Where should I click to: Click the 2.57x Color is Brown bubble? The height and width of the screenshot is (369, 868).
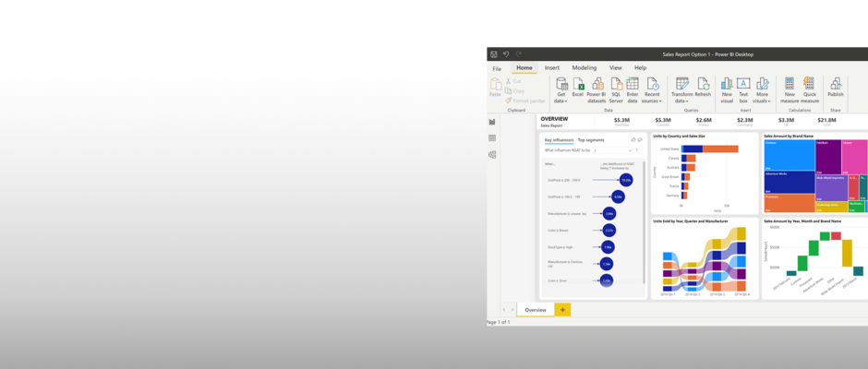tap(609, 230)
